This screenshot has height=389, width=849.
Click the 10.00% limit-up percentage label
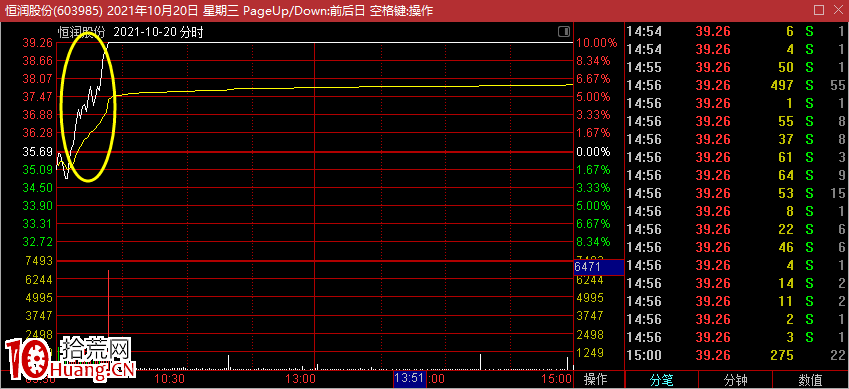[596, 43]
